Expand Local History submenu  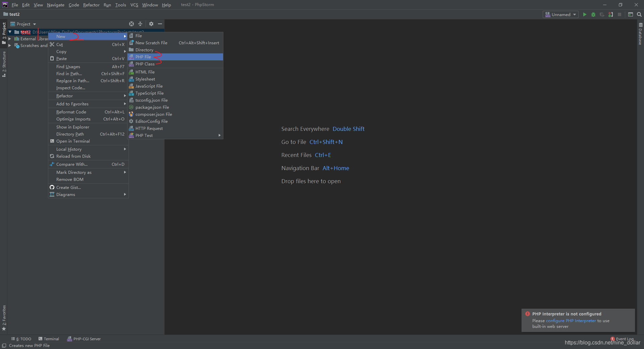(88, 149)
